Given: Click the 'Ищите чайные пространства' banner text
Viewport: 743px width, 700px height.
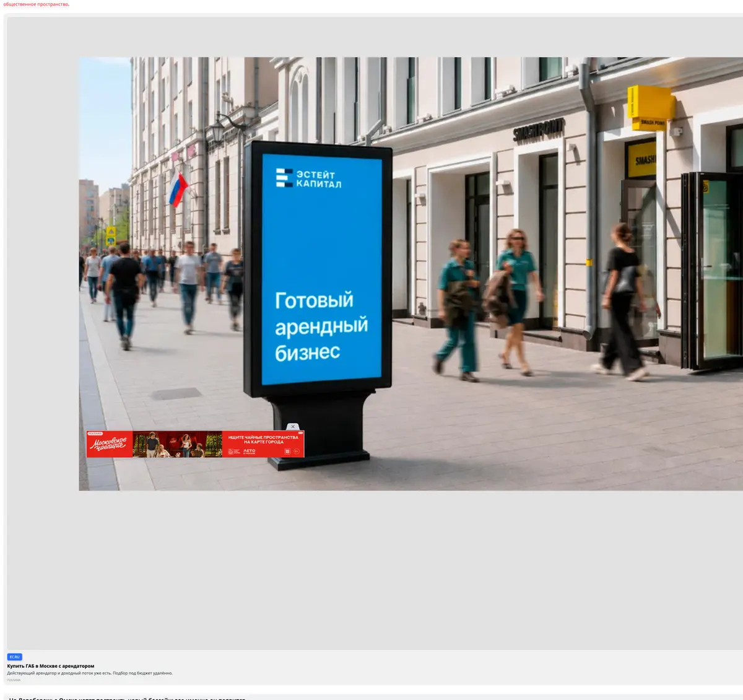Looking at the screenshot, I should [x=263, y=439].
